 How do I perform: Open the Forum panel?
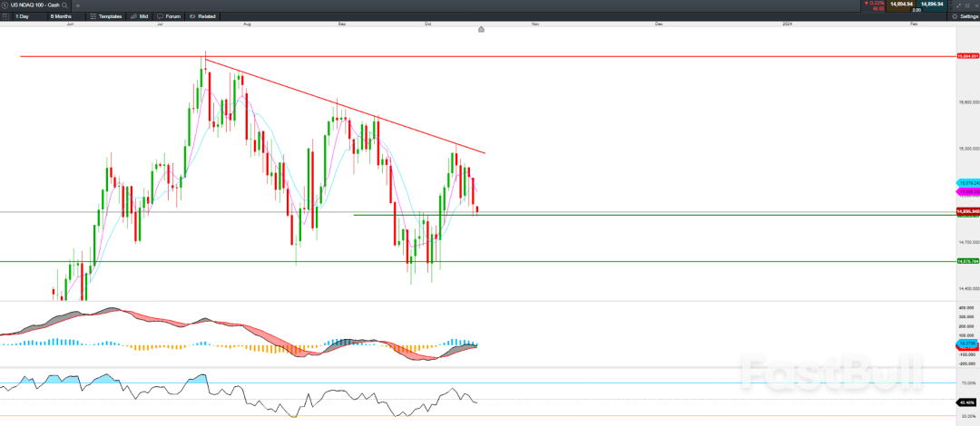click(x=170, y=16)
